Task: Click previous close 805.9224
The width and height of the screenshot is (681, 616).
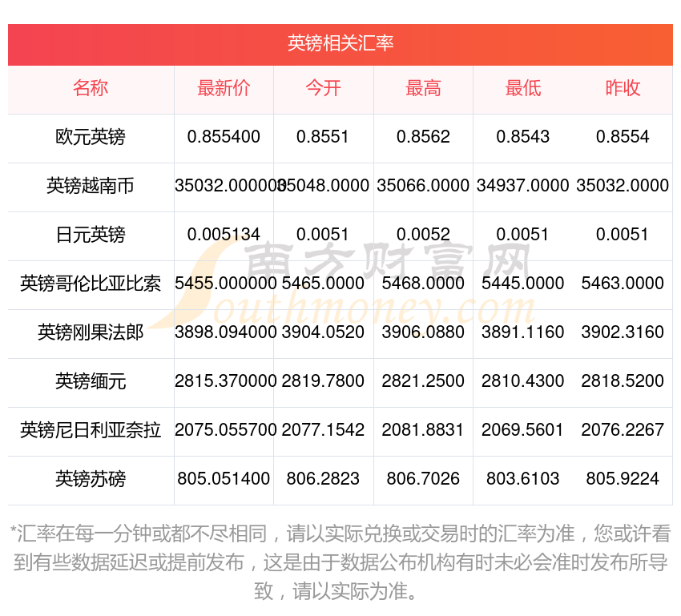Action: (623, 479)
